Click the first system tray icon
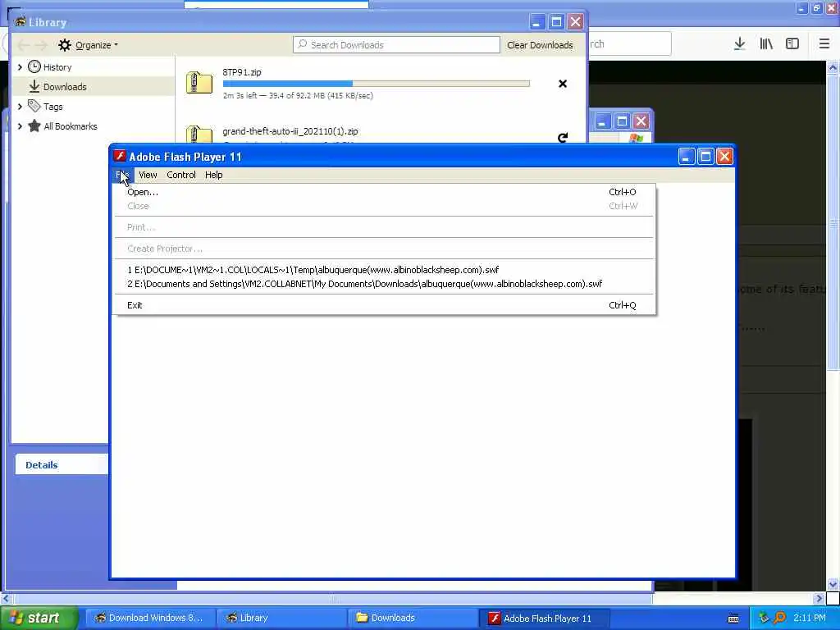Screen dimensions: 840x630 point(764,618)
